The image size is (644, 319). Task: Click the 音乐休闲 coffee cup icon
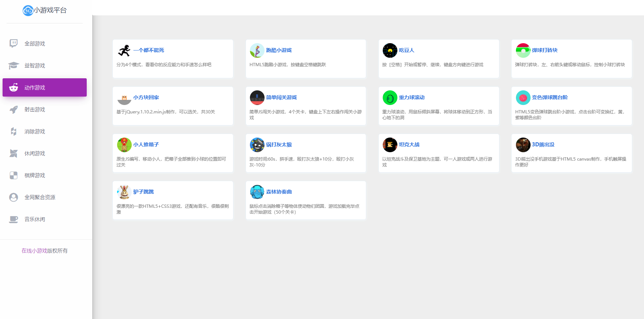pos(14,219)
